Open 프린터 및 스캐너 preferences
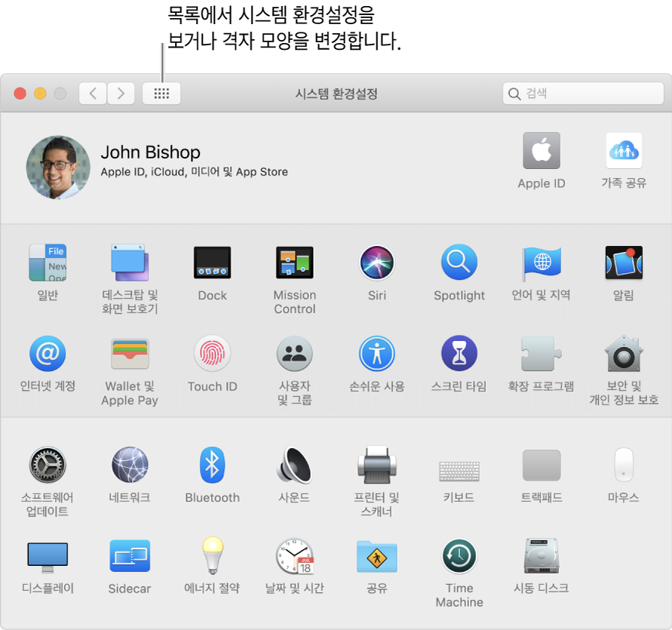This screenshot has width=672, height=630. [377, 465]
